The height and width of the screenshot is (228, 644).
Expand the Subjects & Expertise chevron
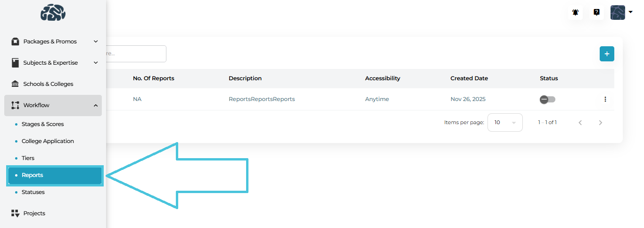tap(96, 63)
